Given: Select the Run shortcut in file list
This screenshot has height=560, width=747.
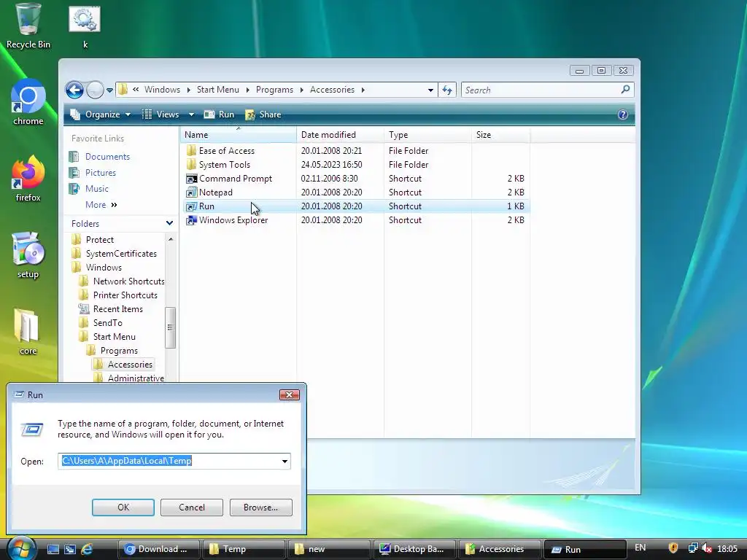Looking at the screenshot, I should click(x=206, y=206).
